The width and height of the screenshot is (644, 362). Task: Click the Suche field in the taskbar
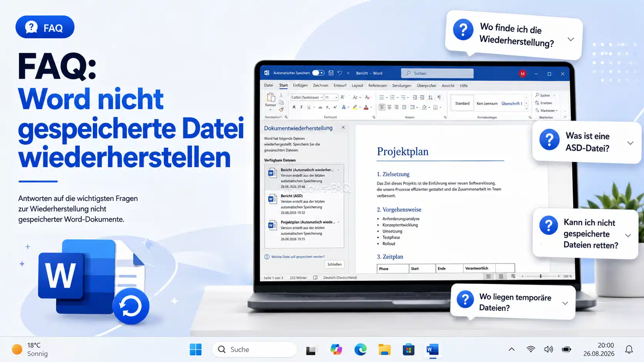pyautogui.click(x=254, y=349)
